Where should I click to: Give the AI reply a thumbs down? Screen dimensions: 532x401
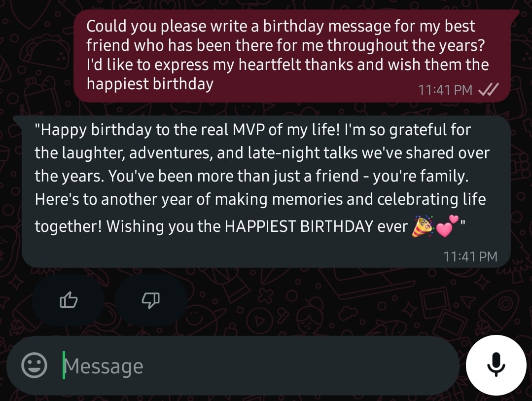point(151,300)
